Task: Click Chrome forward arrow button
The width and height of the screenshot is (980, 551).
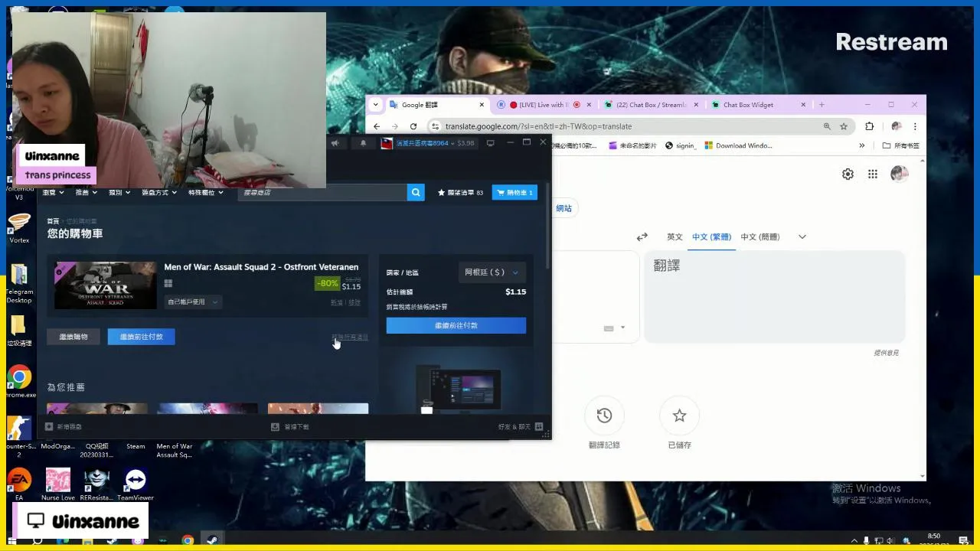Action: [x=394, y=126]
